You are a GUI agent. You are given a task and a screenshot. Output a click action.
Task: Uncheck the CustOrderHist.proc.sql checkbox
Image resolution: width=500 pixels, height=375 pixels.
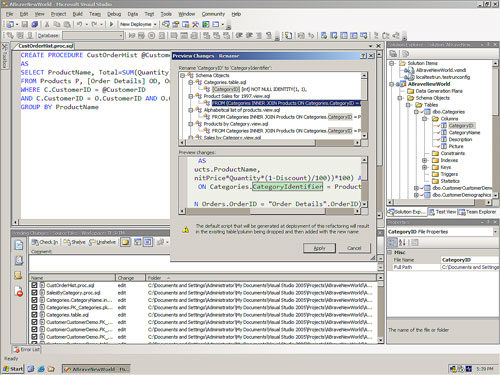(34, 285)
